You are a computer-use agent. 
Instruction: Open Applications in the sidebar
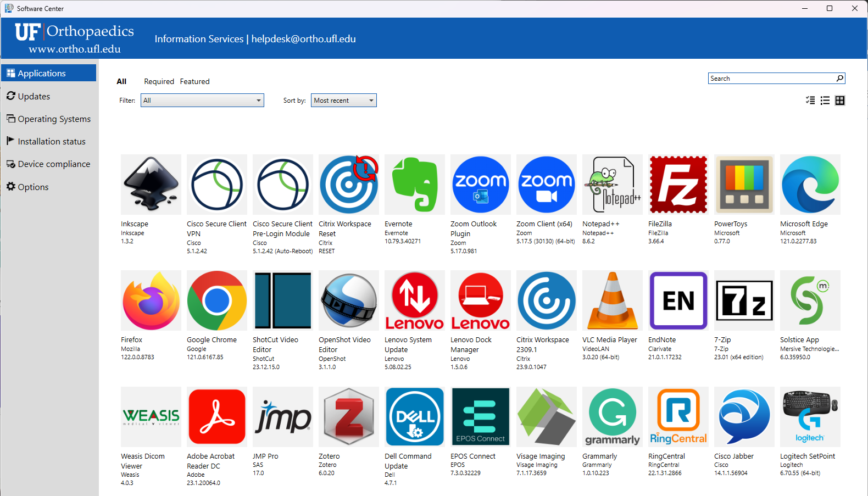pyautogui.click(x=49, y=73)
